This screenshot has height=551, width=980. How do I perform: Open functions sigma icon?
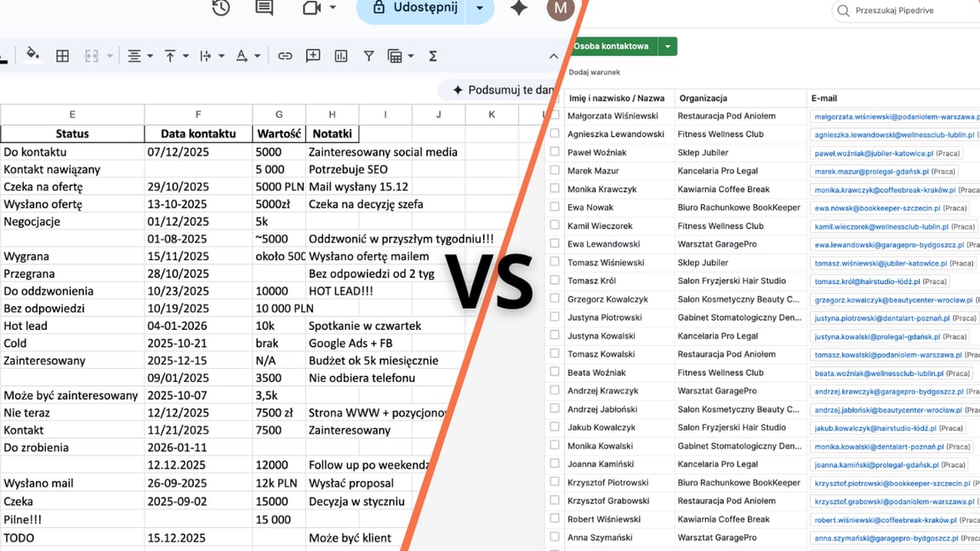tap(432, 56)
